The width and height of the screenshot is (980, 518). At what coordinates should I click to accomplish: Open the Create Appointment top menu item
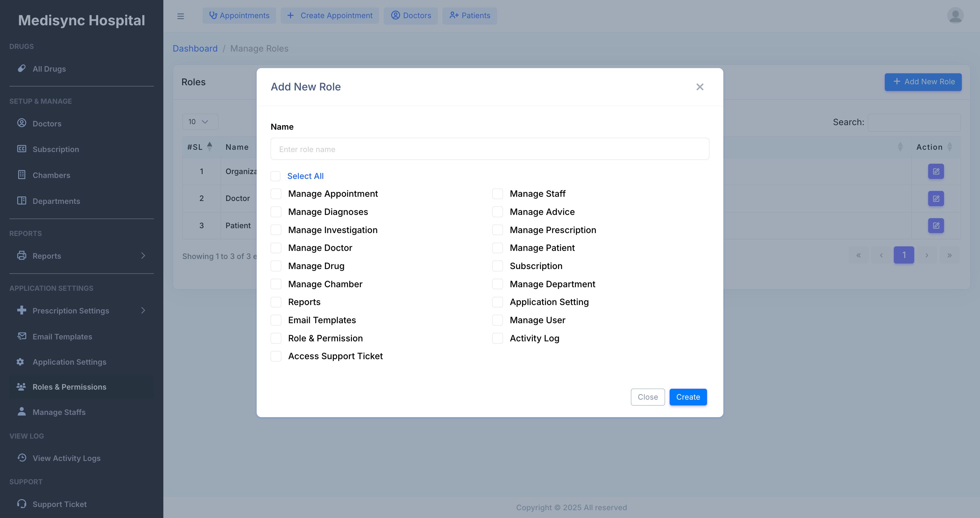pos(330,16)
